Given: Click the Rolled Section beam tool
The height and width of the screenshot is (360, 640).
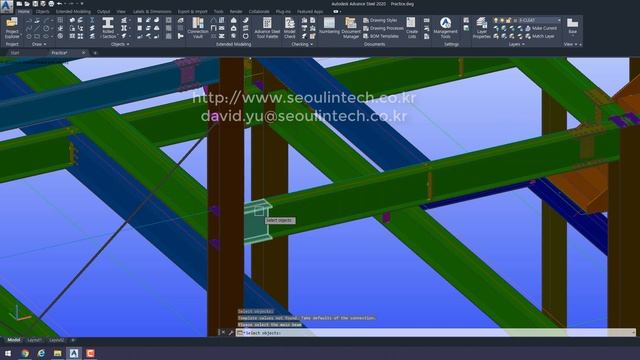Looking at the screenshot, I should (108, 28).
